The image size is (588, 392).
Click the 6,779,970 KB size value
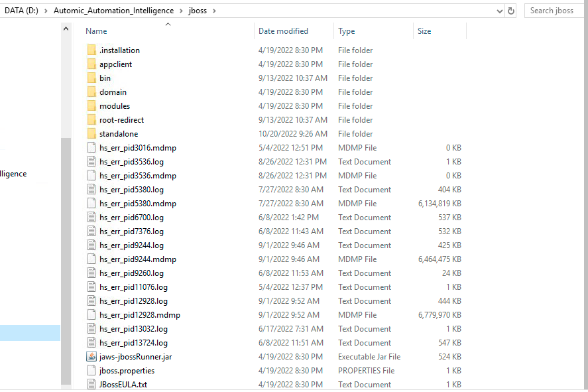[440, 315]
